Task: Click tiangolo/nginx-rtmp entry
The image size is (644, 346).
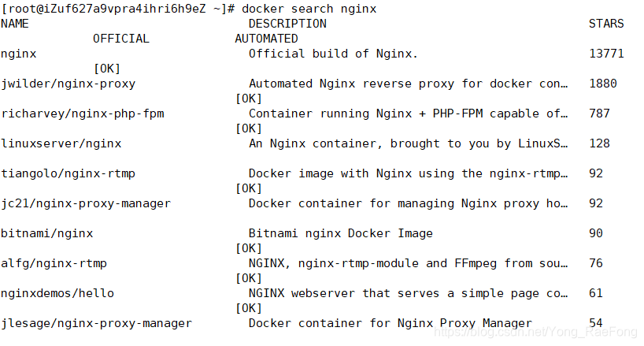Action: 68,174
